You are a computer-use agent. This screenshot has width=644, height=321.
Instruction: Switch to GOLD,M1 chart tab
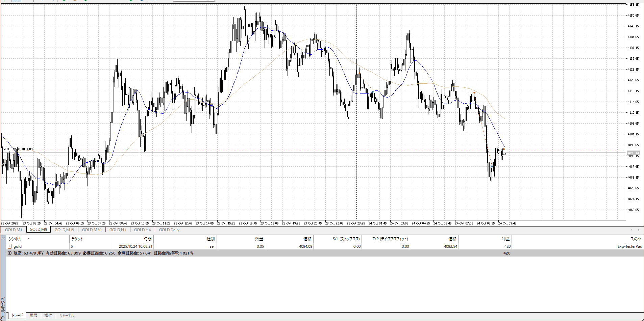(x=14, y=230)
